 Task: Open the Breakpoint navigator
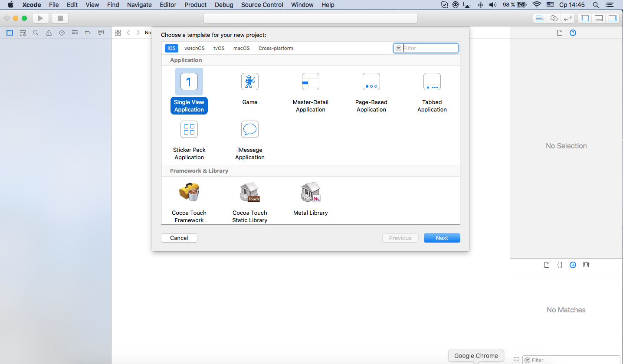(x=88, y=33)
